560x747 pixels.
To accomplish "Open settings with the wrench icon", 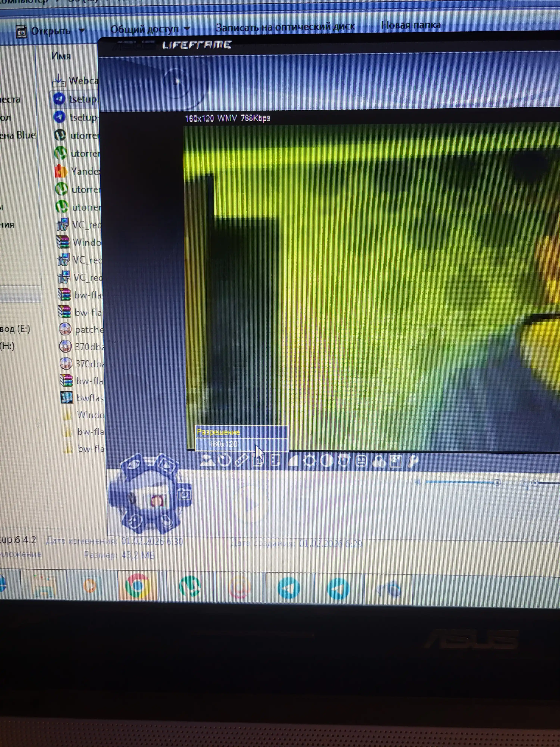I will pyautogui.click(x=413, y=461).
